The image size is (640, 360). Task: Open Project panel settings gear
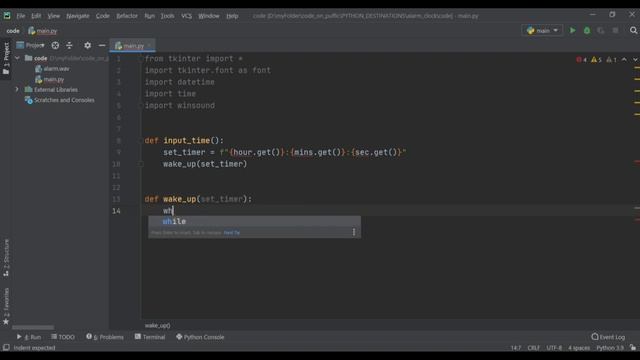[x=87, y=45]
